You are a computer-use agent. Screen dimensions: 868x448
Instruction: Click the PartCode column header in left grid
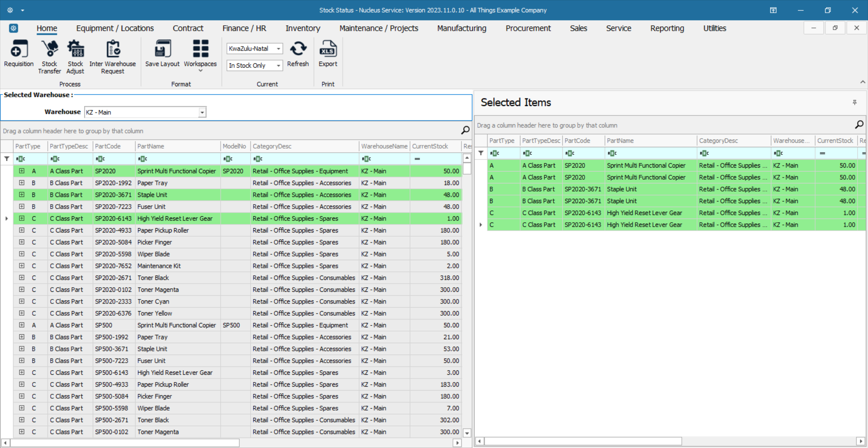pos(108,146)
